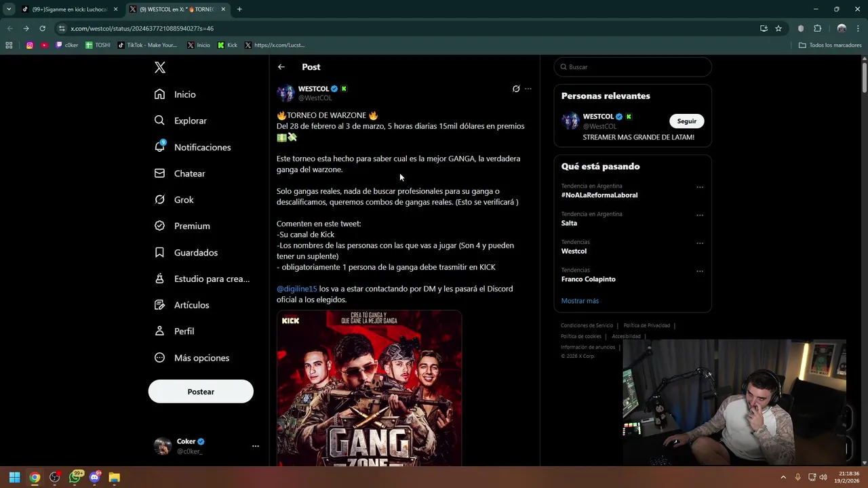Reload the page
868x488 pixels.
pos(42,28)
